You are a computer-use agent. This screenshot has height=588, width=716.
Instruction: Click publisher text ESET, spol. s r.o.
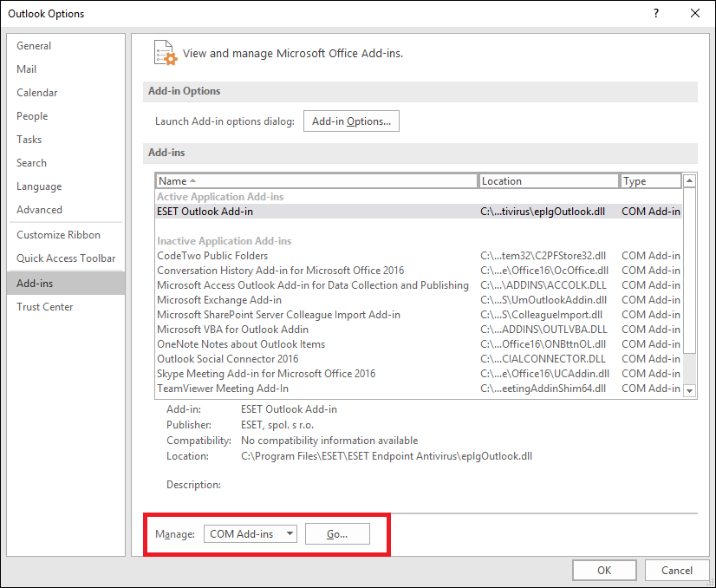[x=277, y=425]
